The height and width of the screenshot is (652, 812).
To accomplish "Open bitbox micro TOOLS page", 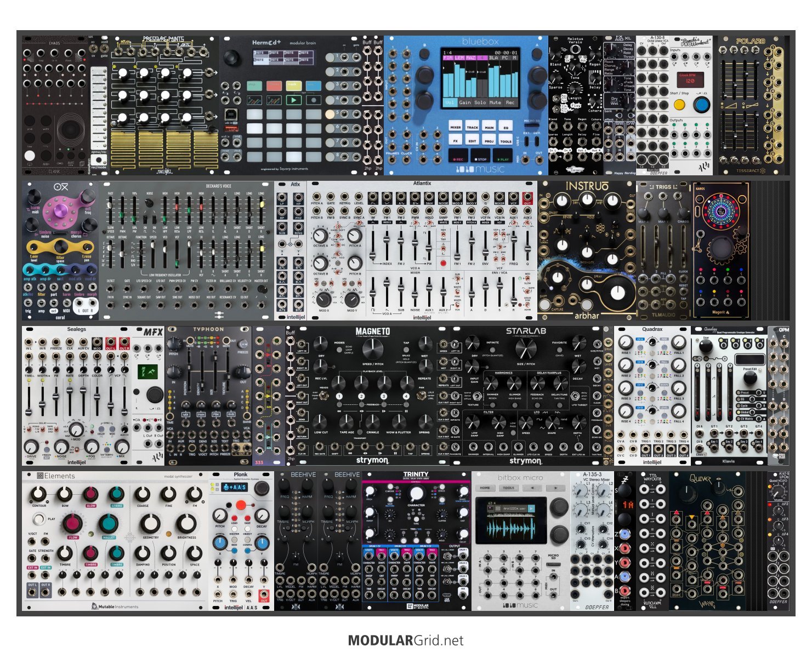I will [x=509, y=488].
